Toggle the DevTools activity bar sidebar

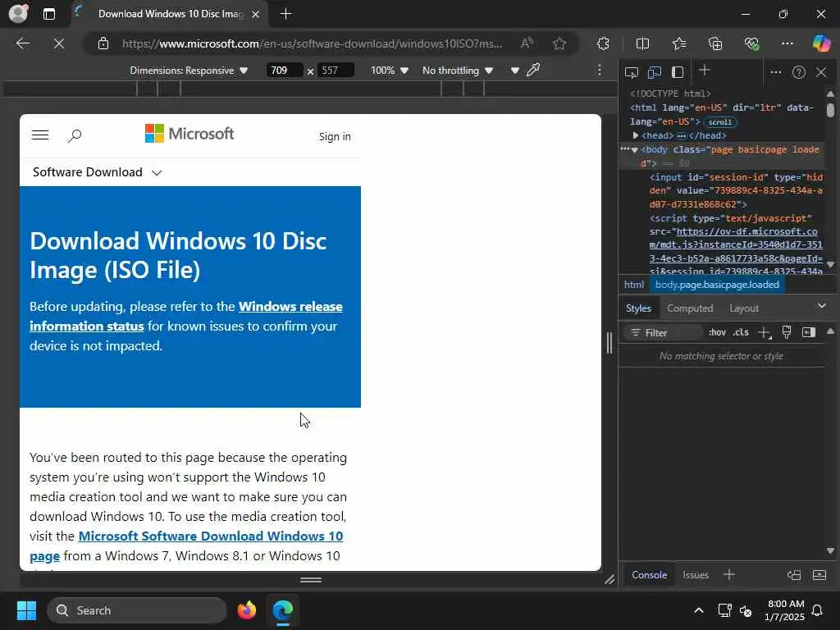[x=678, y=72]
